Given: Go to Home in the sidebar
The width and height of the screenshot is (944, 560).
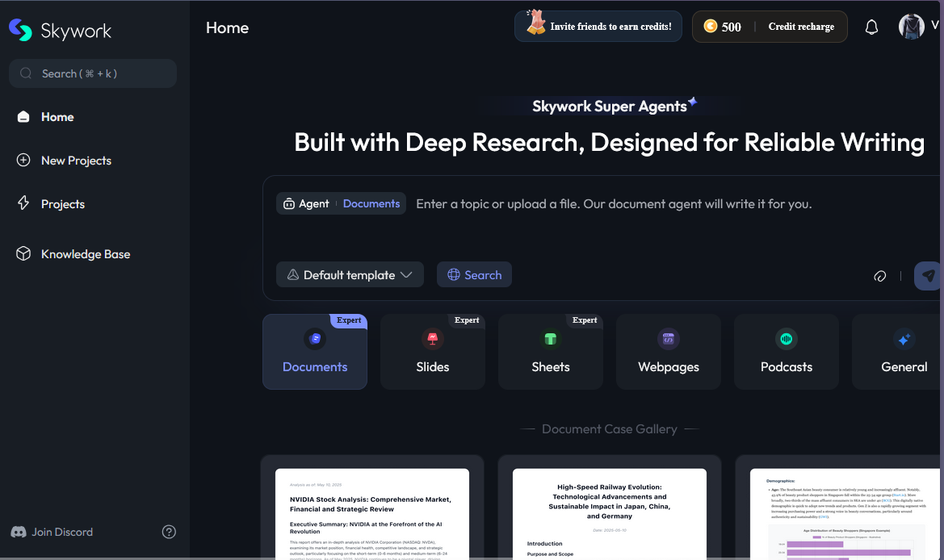Looking at the screenshot, I should click(x=57, y=117).
